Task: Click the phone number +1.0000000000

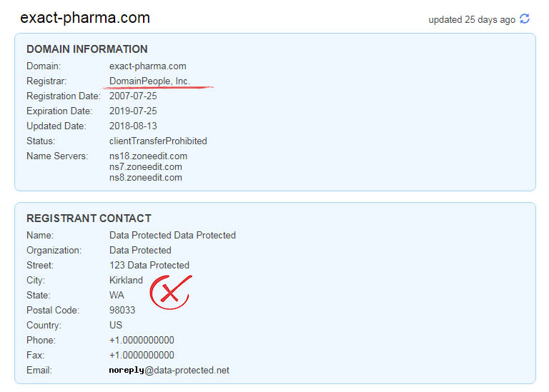Action: tap(142, 340)
